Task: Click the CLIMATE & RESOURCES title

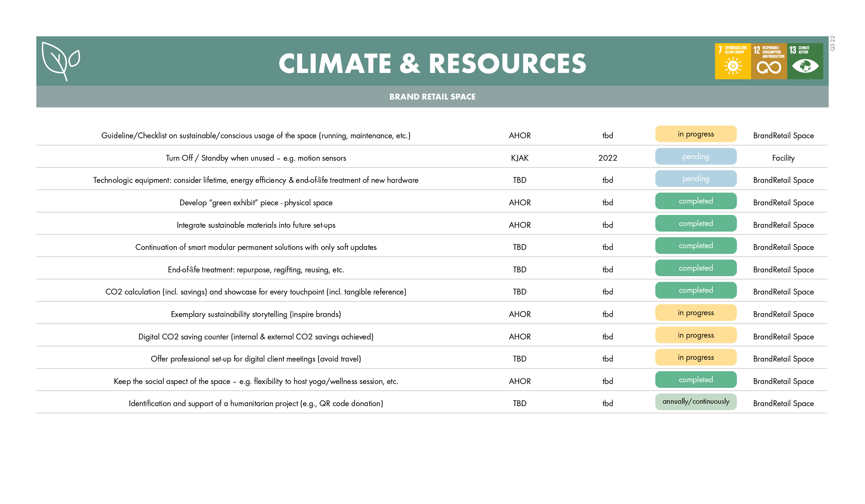Action: 432,64
